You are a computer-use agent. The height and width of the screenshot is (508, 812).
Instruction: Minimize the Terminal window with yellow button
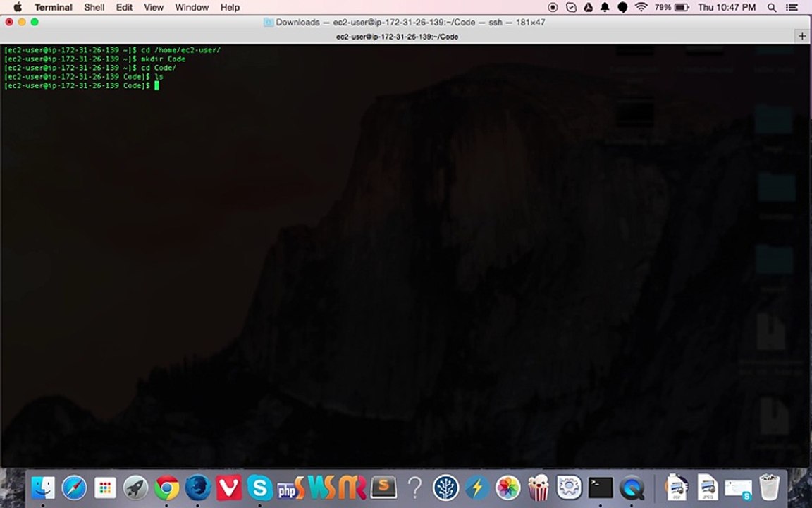pos(22,22)
